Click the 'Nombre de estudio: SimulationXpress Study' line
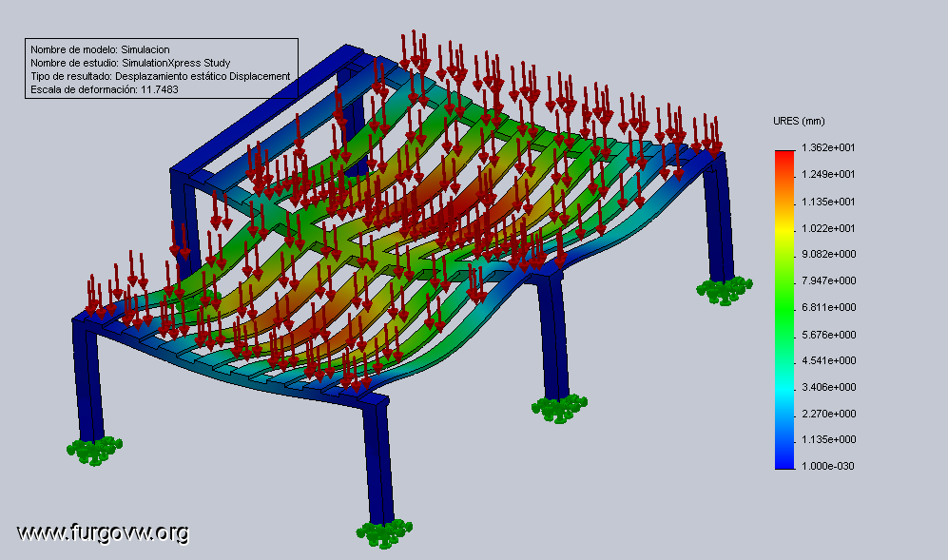 pos(130,63)
